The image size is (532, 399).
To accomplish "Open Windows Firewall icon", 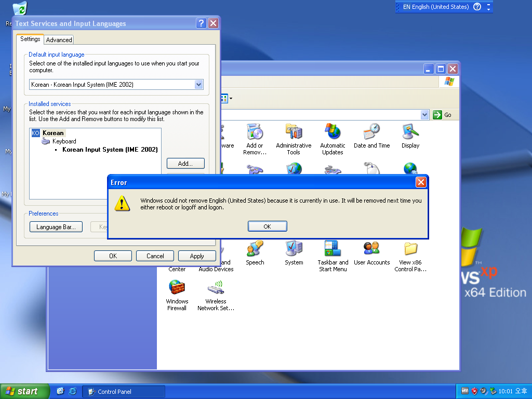I will [x=177, y=295].
